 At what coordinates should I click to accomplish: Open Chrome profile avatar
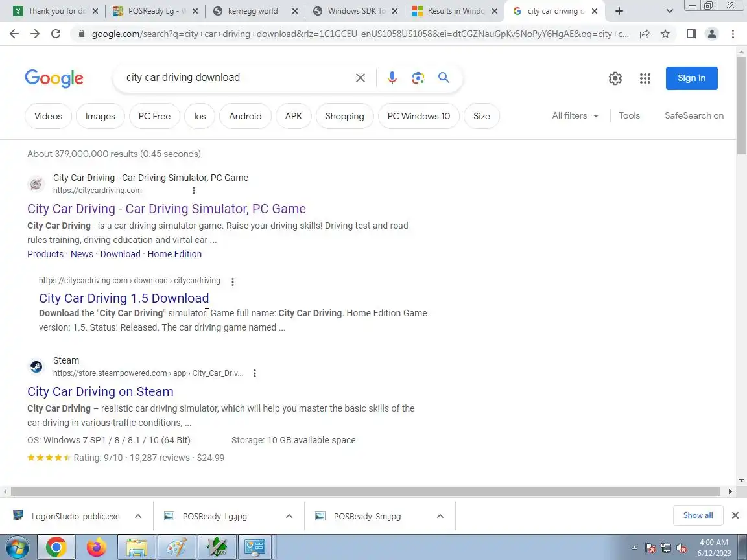click(x=712, y=34)
